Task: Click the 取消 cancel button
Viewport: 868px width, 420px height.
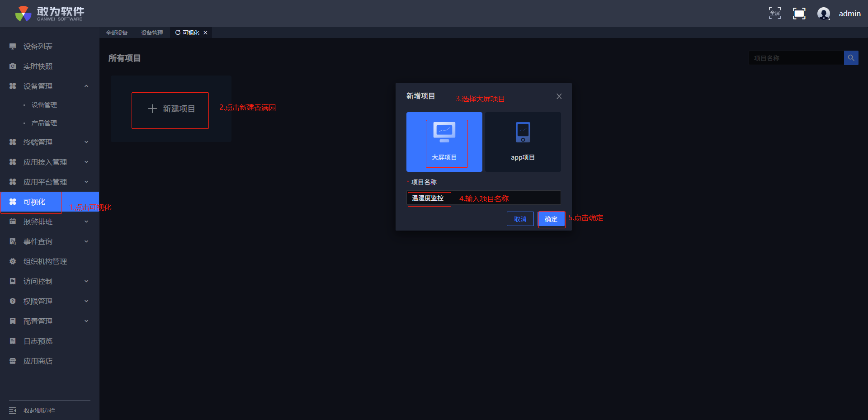Action: pos(520,219)
